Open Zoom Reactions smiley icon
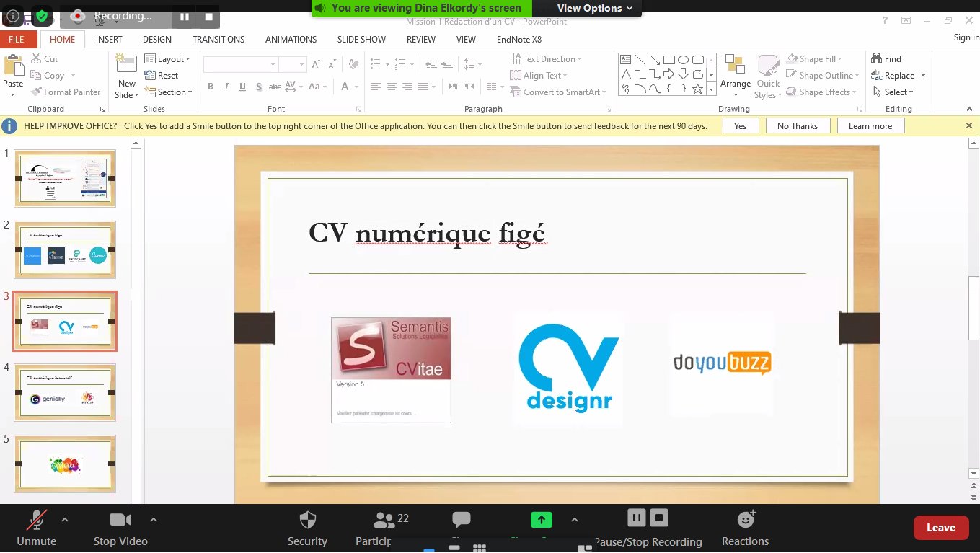The height and width of the screenshot is (553, 980). [746, 519]
